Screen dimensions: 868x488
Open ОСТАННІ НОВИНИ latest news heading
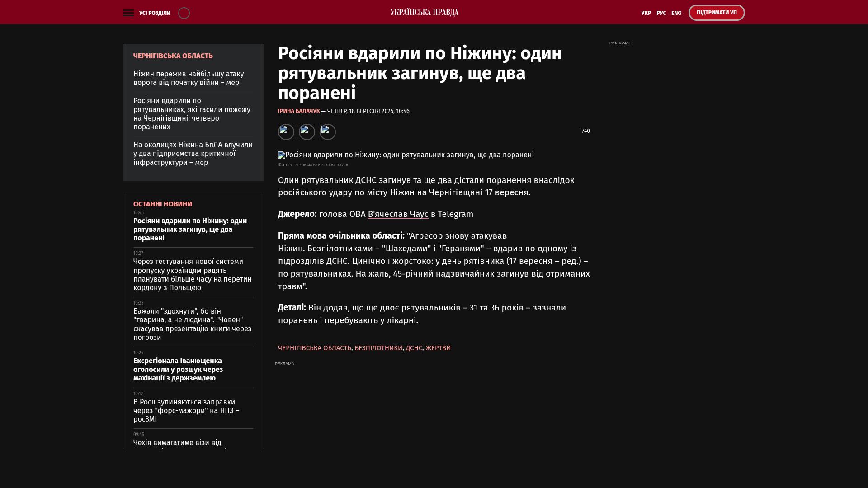tap(163, 204)
